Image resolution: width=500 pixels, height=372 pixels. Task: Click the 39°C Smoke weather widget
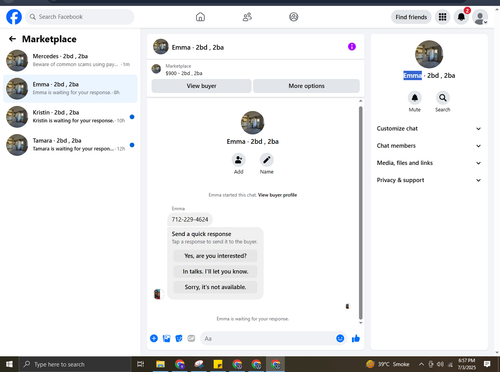coord(388,364)
